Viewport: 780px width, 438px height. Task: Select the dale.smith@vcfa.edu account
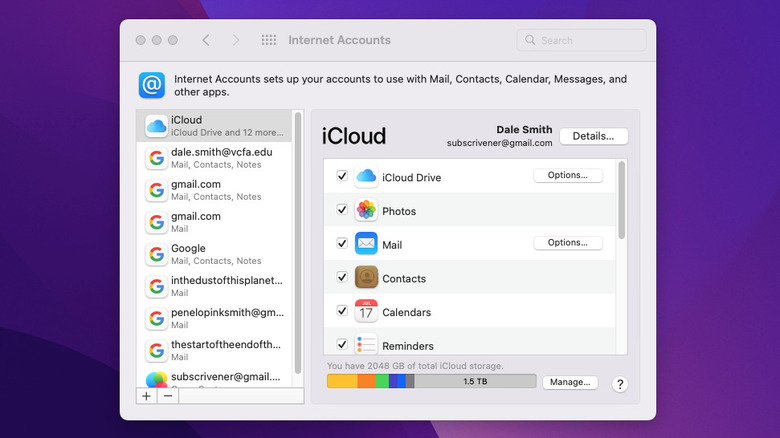tap(220, 158)
